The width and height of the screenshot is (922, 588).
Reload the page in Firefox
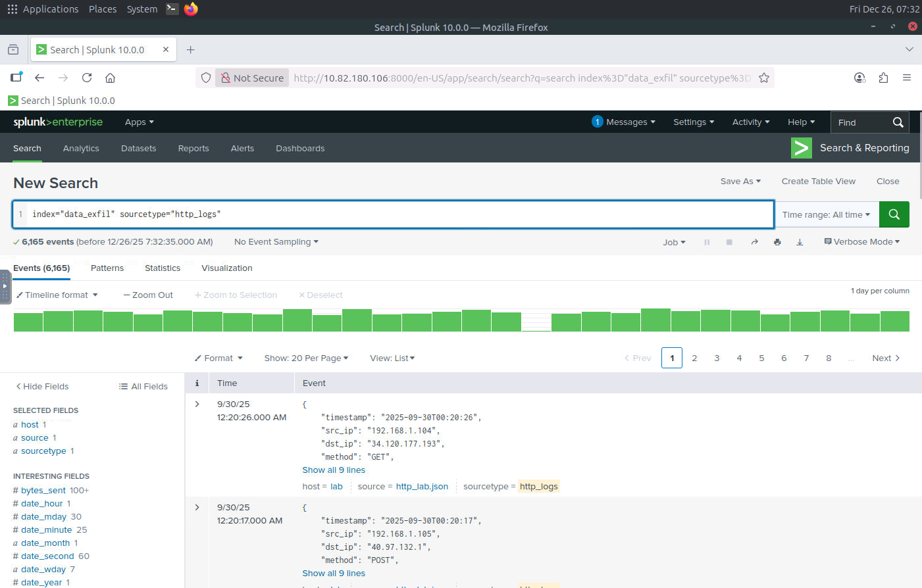coord(87,78)
